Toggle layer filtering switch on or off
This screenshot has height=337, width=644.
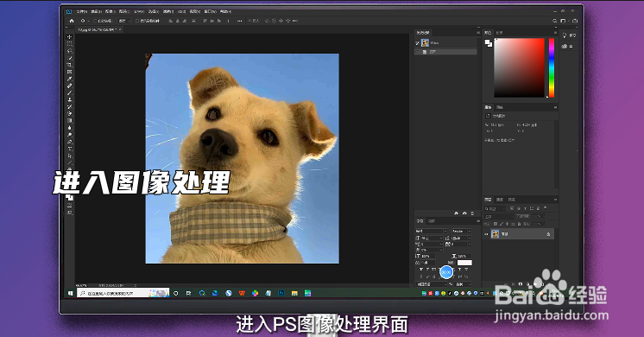click(x=546, y=208)
